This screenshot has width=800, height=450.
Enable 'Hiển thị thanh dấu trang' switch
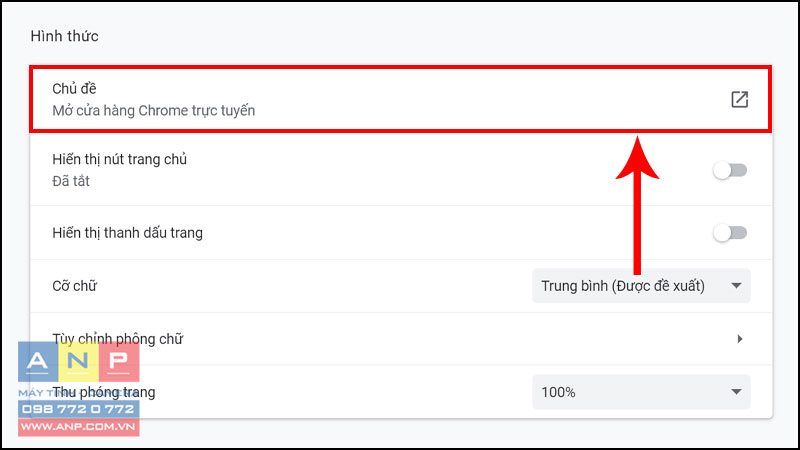pyautogui.click(x=730, y=233)
